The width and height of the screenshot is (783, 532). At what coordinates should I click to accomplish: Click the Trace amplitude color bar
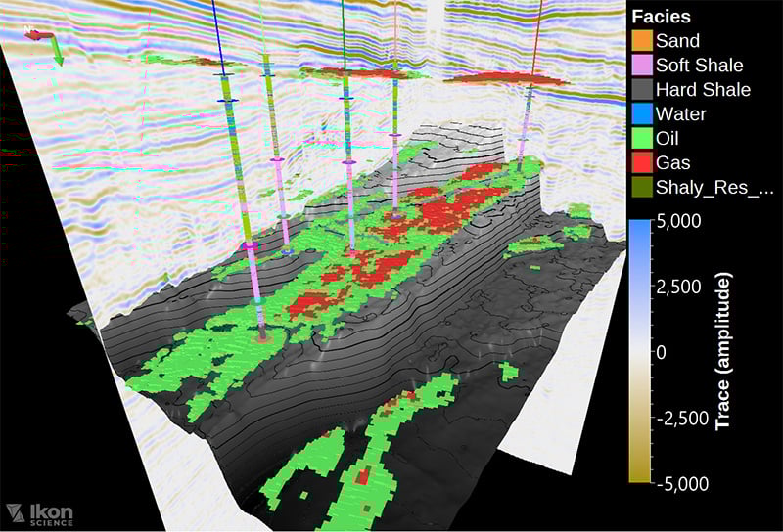tap(642, 351)
